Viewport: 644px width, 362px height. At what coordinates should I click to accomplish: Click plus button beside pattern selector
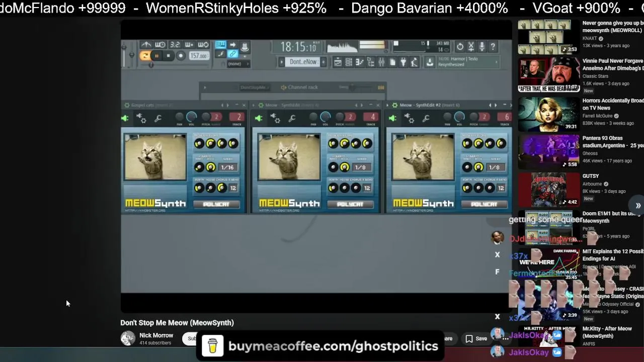coord(324,62)
